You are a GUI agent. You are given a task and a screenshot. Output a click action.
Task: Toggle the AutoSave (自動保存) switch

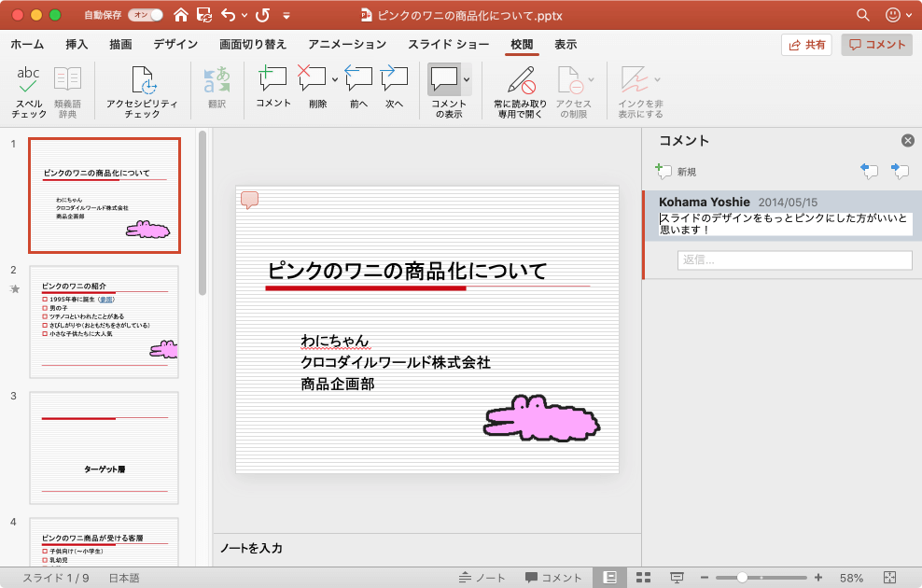145,15
